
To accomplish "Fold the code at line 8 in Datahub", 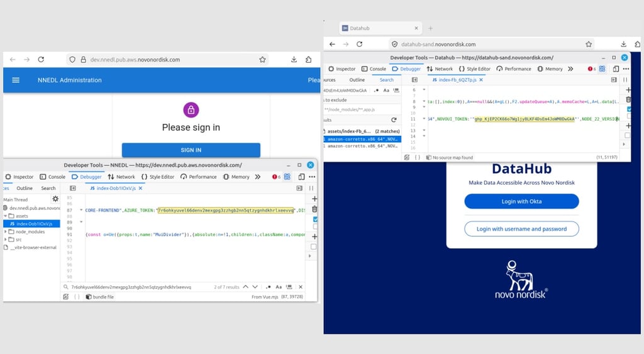I will pyautogui.click(x=424, y=101).
